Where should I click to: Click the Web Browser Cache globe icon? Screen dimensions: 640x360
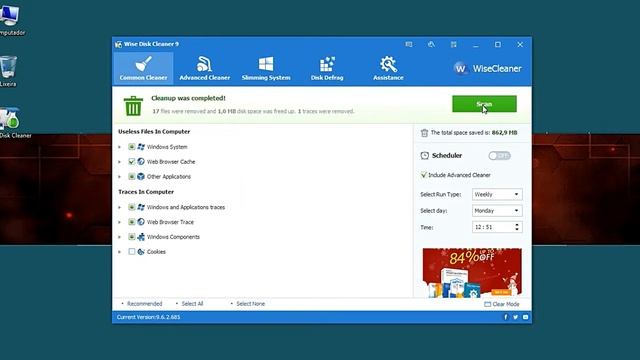coord(141,162)
